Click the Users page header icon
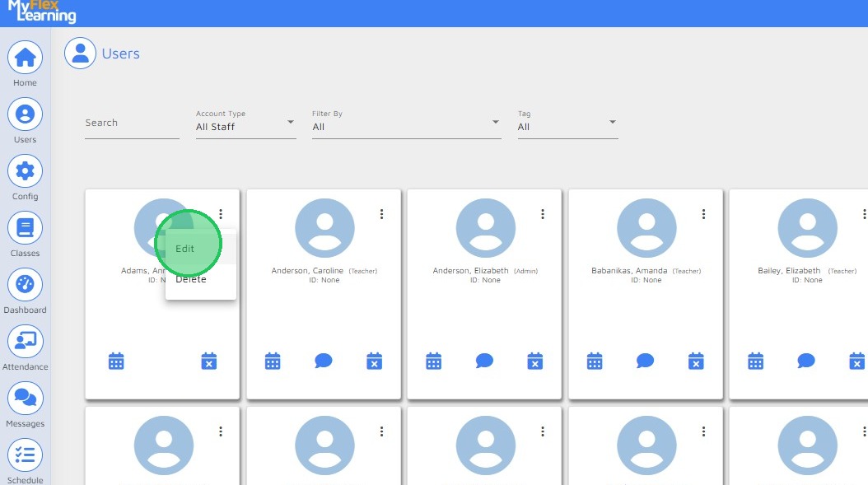868x485 pixels. tap(80, 54)
